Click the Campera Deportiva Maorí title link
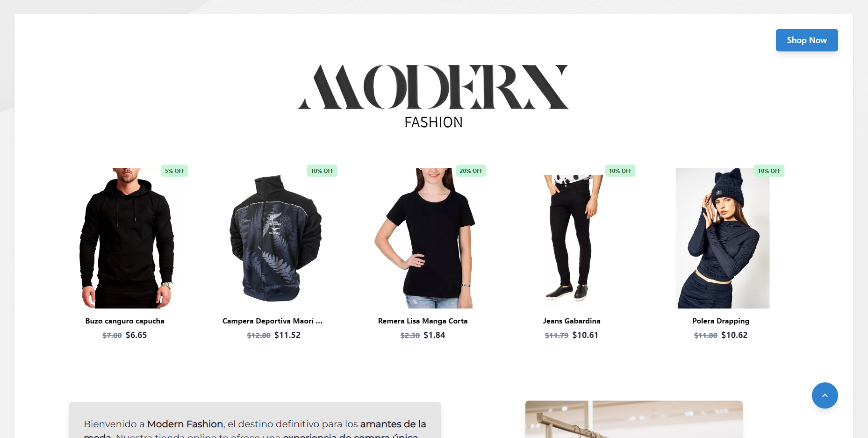868x438 pixels. point(273,321)
